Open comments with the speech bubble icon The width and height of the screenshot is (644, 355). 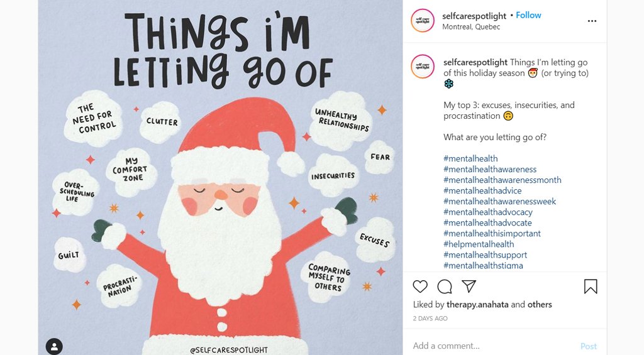click(445, 287)
